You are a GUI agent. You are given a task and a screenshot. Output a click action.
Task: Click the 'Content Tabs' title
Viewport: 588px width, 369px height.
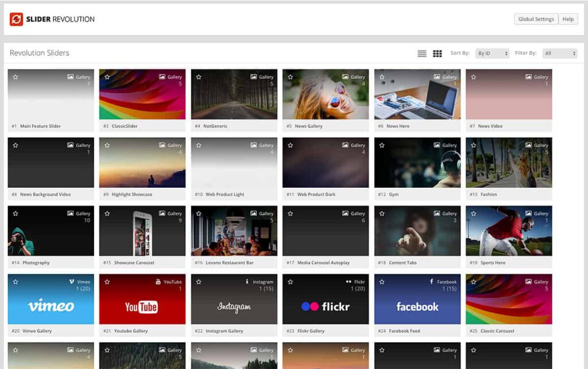tap(403, 263)
